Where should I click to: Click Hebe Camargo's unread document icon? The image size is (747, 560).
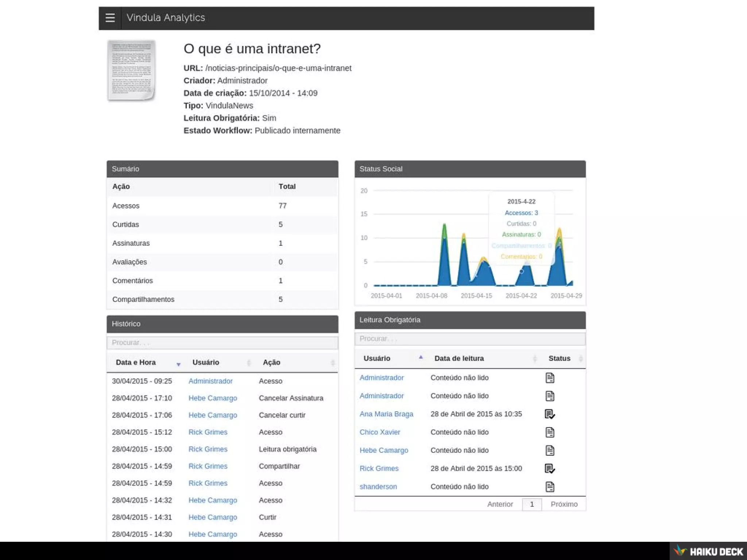(x=550, y=451)
